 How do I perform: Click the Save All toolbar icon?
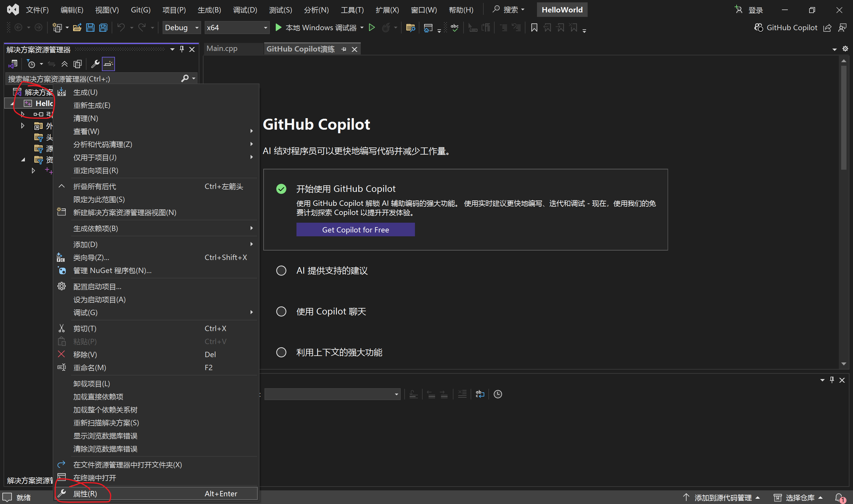103,28
